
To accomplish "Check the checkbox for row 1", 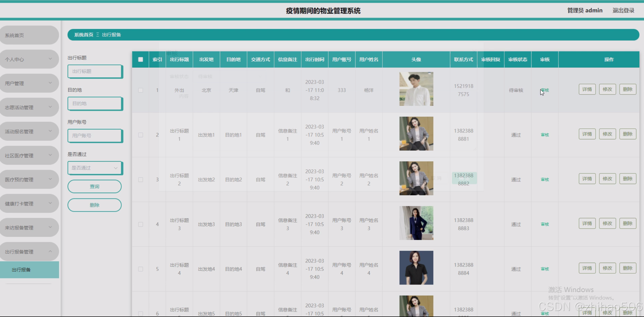I will pyautogui.click(x=140, y=90).
